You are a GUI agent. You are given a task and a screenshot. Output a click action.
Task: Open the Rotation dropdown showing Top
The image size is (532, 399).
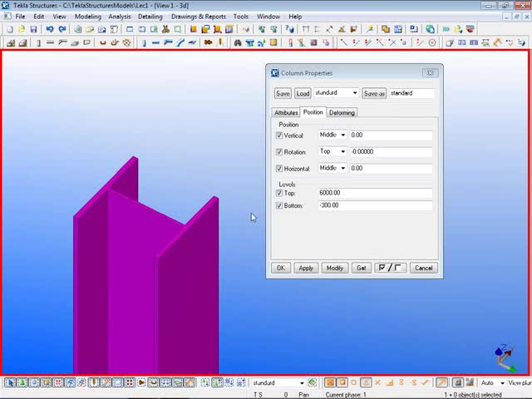(332, 151)
